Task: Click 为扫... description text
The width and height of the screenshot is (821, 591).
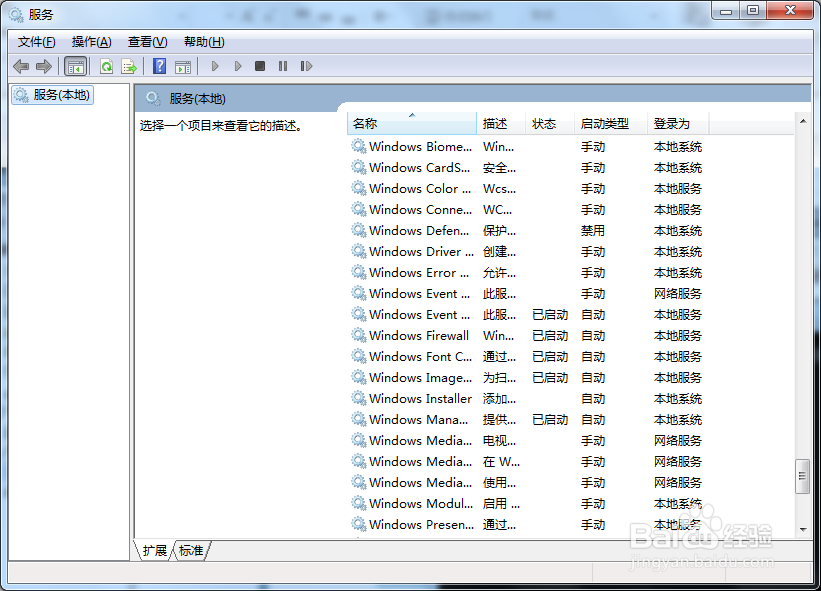Action: tap(499, 377)
